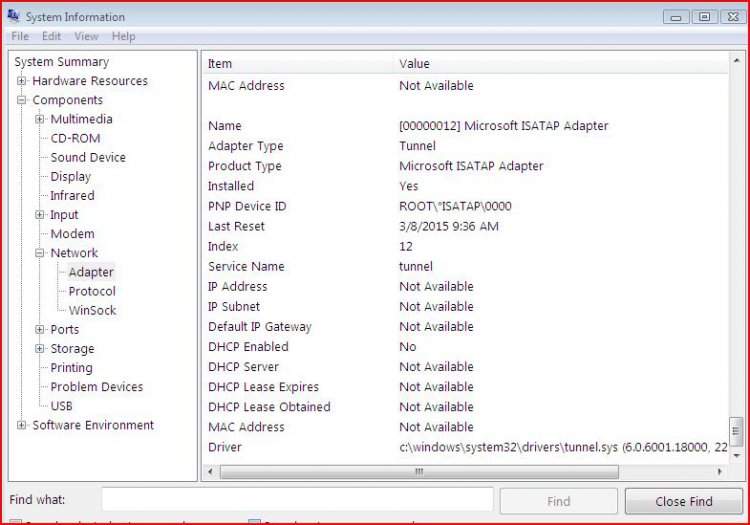Select the IP Subnet row label
Viewport: 750px width, 525px height.
[x=234, y=306]
